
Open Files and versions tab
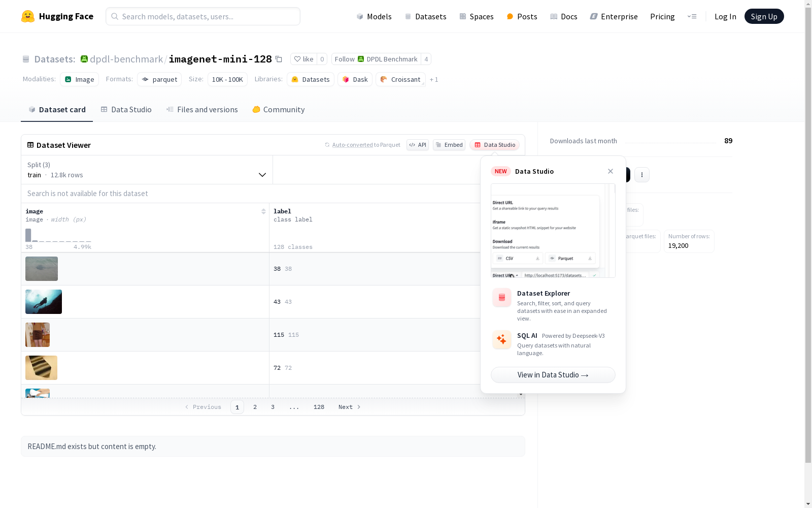tap(202, 110)
